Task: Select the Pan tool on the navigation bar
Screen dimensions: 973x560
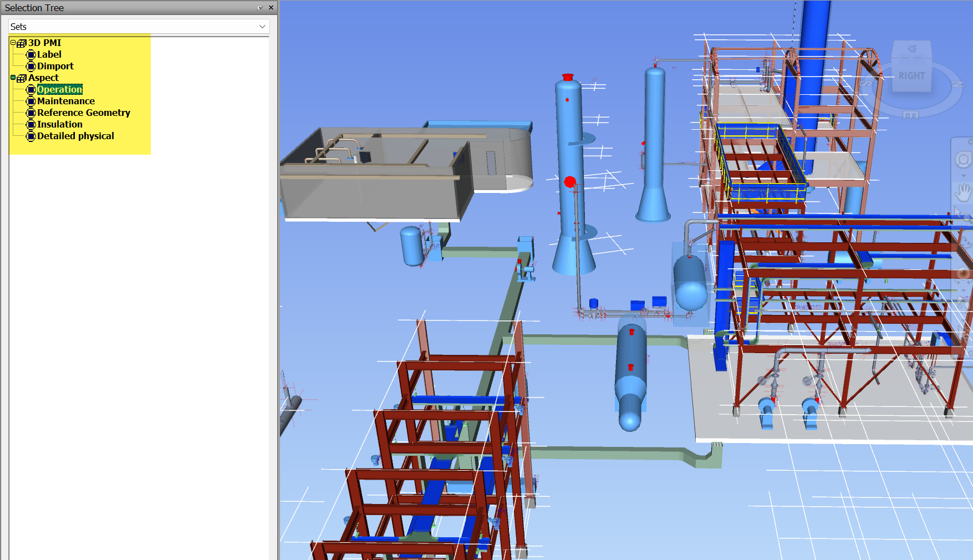Action: click(x=963, y=192)
